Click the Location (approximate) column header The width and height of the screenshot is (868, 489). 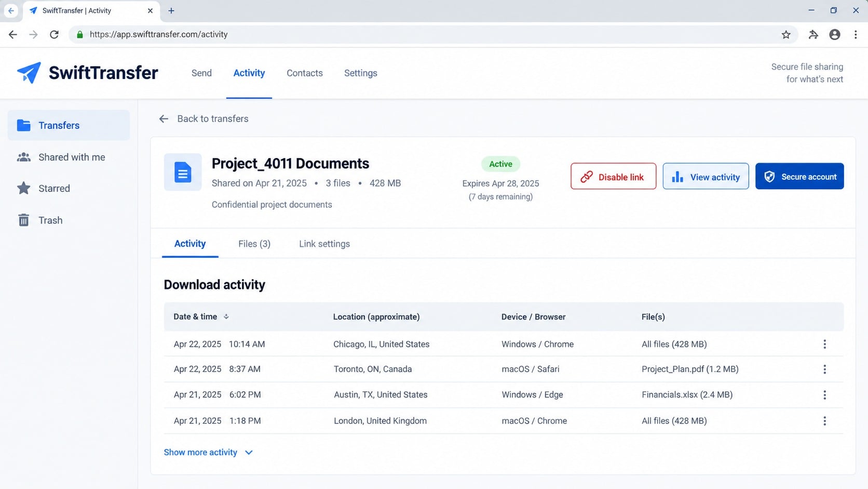376,316
